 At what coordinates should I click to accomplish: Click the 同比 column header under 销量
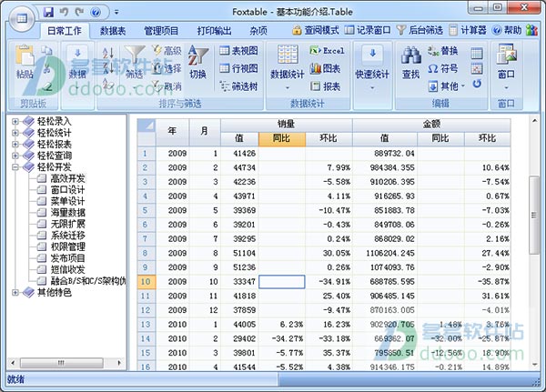pos(282,138)
